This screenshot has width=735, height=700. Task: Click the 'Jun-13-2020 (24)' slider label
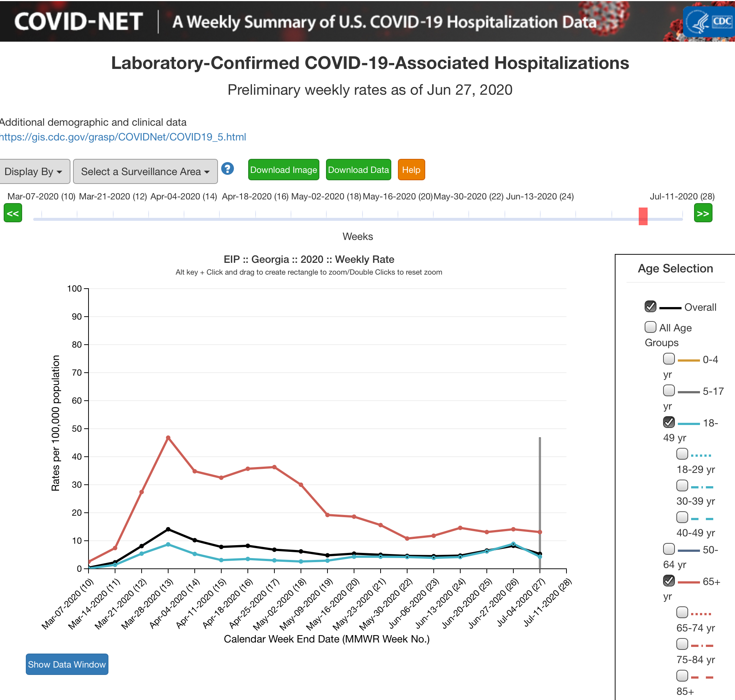[540, 196]
